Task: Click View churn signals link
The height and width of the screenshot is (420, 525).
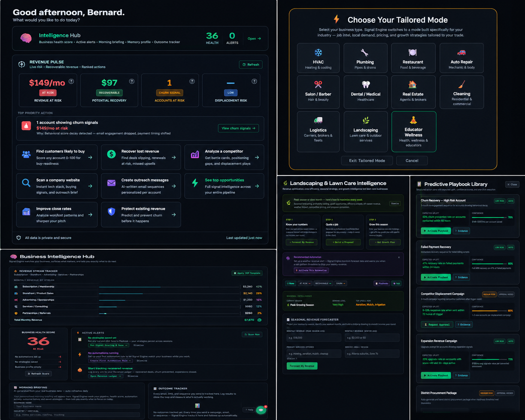Action: click(x=238, y=128)
